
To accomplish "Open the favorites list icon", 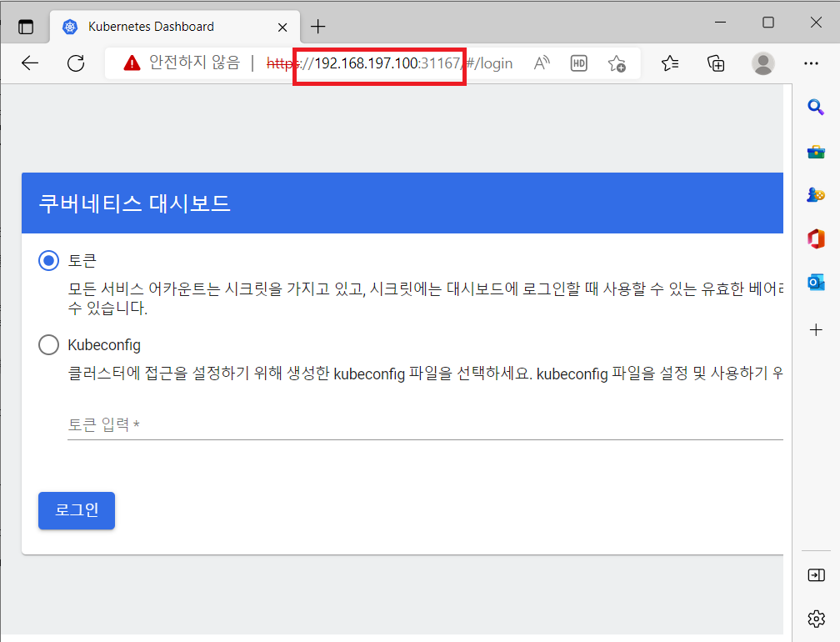I will click(670, 63).
